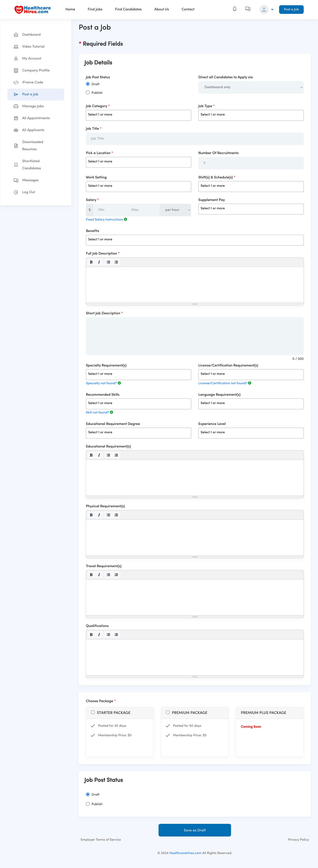Image resolution: width=318 pixels, height=868 pixels.
Task: Open Post a Job sidebar item
Action: click(36, 94)
